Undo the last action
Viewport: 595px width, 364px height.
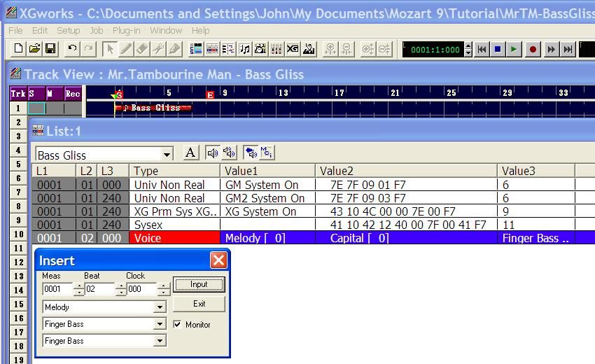72,49
